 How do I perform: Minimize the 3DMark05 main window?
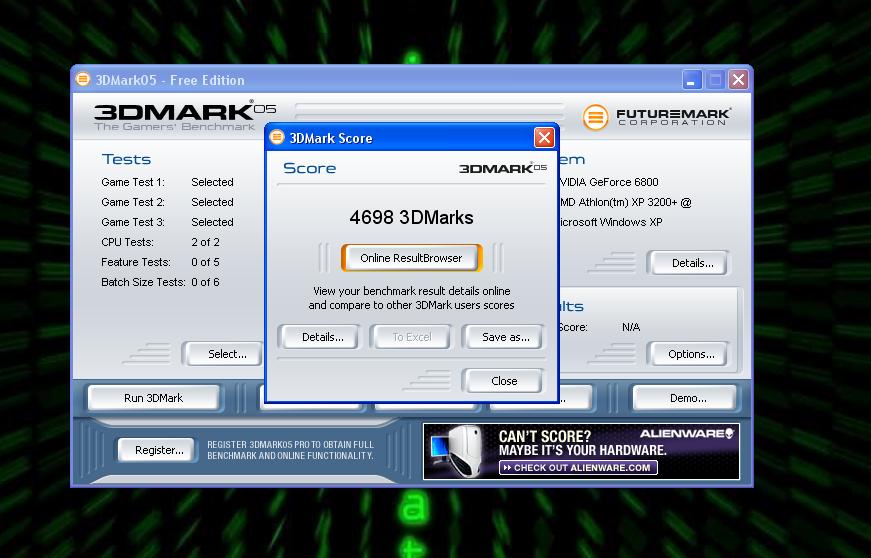692,80
